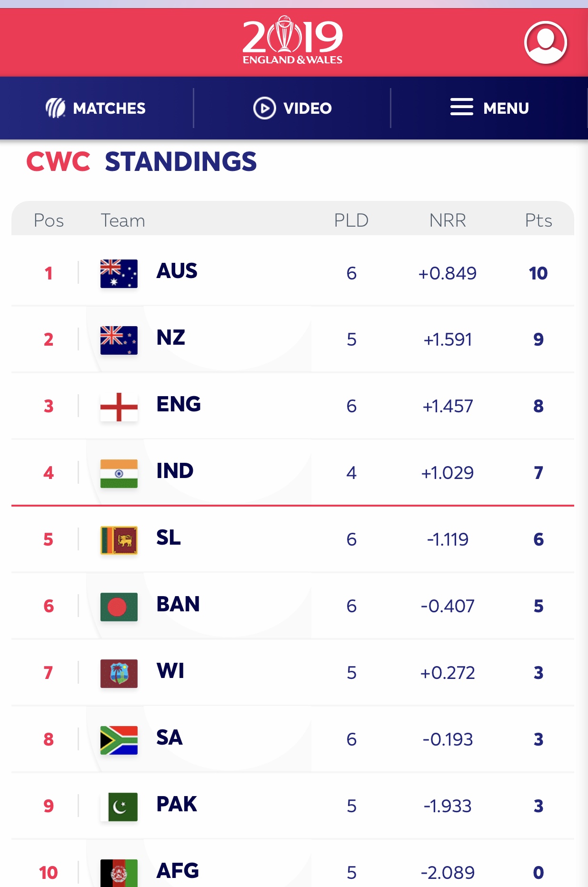Tap the 2019 England & Wales logo

(293, 40)
